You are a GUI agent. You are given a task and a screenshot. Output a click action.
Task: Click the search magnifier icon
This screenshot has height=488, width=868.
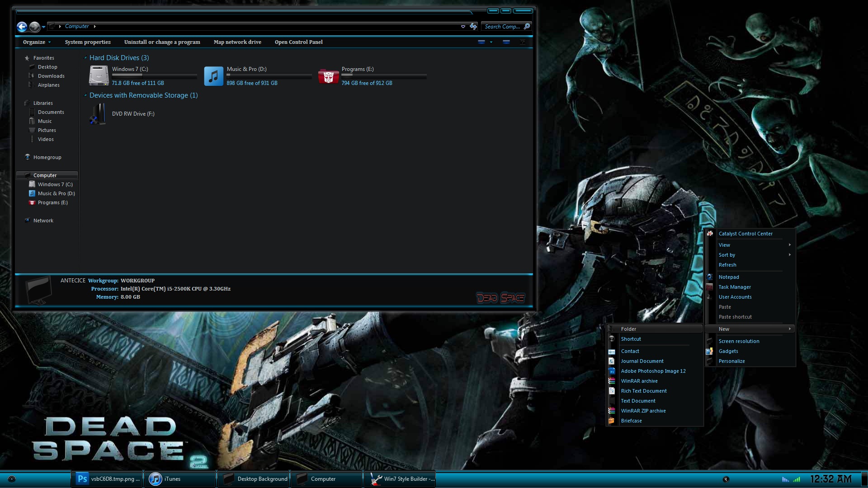point(527,27)
